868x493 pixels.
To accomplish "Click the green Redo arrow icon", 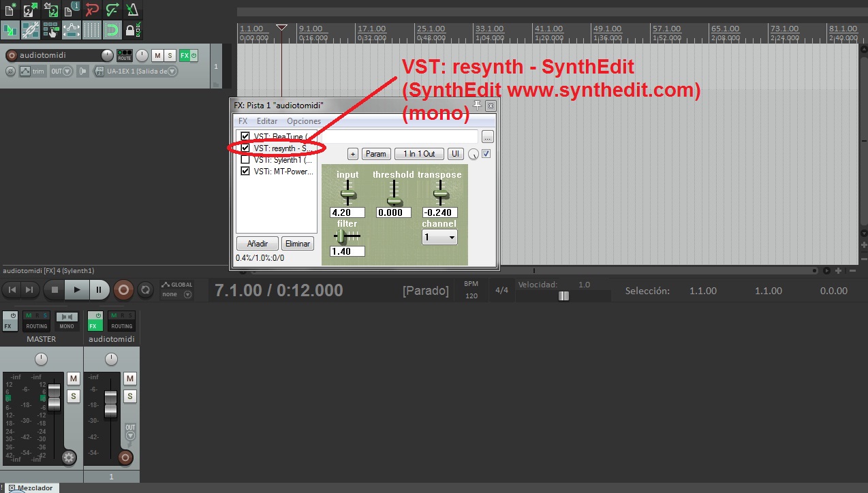I will coord(112,10).
